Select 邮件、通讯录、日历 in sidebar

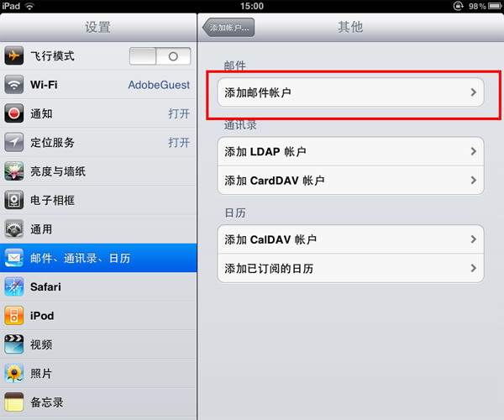coord(98,258)
